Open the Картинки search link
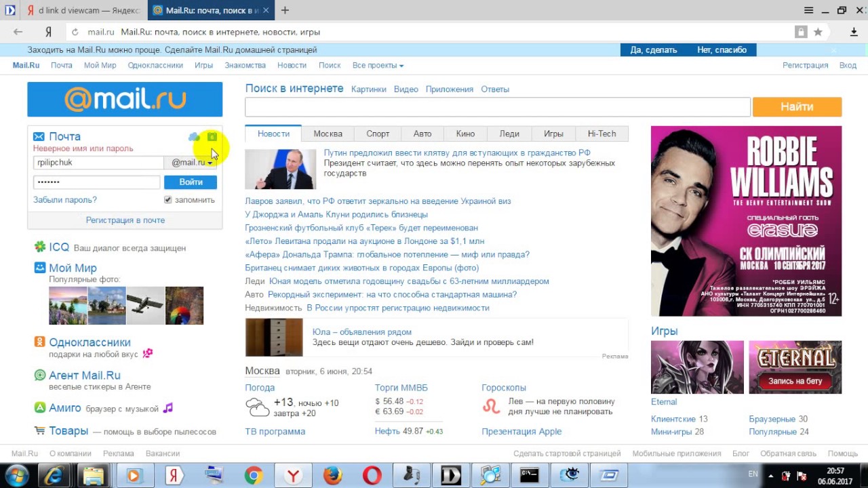 (x=369, y=89)
